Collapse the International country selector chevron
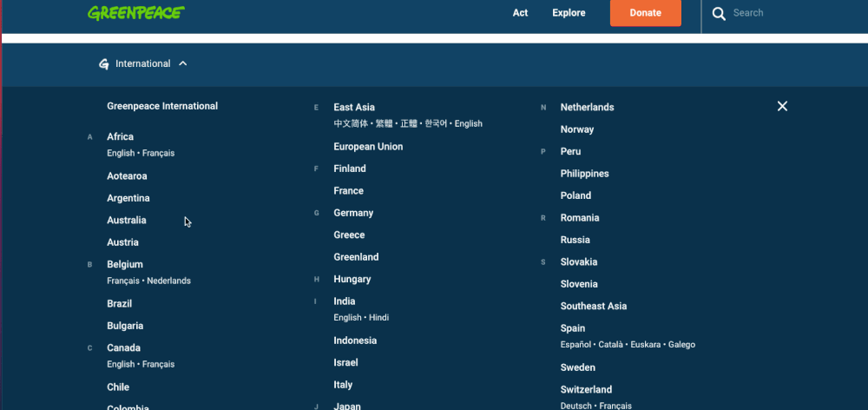868x410 pixels. point(182,63)
